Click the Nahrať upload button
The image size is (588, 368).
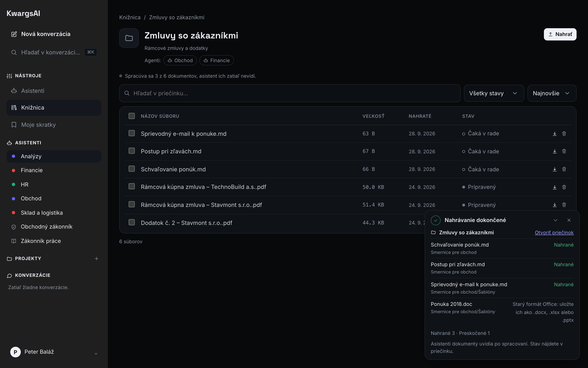pyautogui.click(x=560, y=34)
